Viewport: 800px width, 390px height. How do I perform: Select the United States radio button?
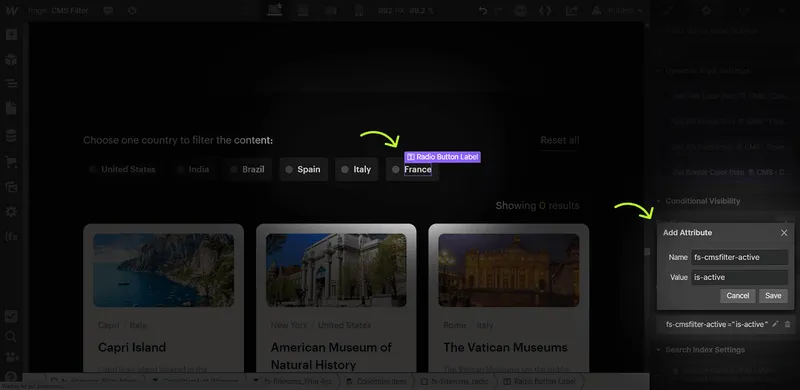pyautogui.click(x=93, y=169)
